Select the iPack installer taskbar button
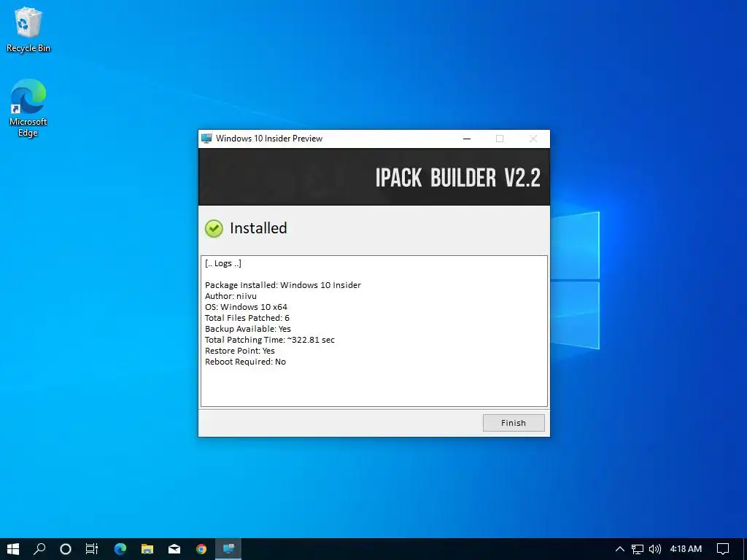This screenshot has height=560, width=747. tap(228, 549)
